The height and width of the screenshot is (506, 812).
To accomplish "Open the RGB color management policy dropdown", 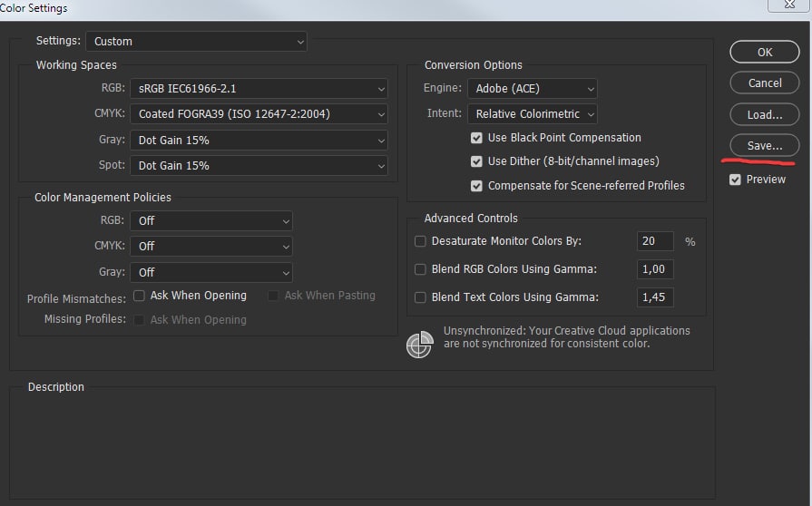I will (x=211, y=220).
